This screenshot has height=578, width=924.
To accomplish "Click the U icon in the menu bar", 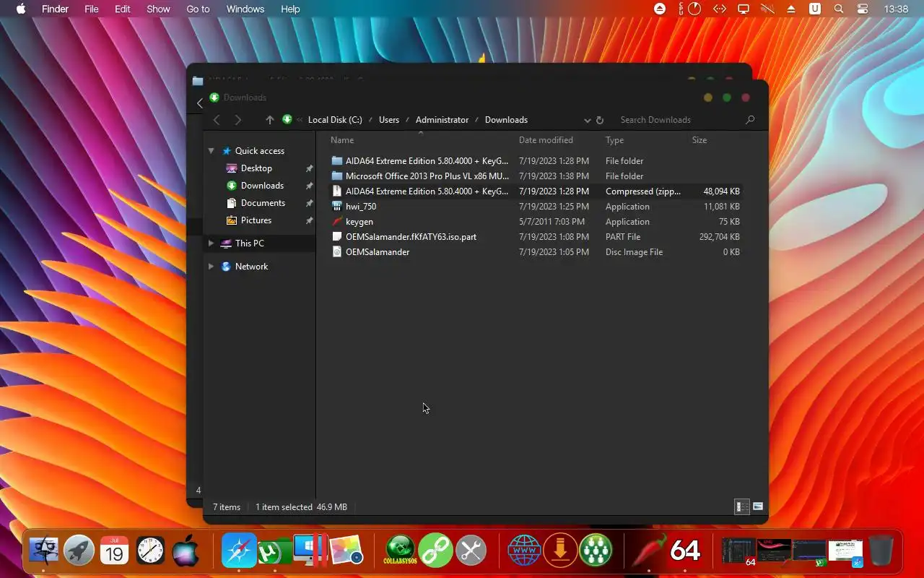I will tap(815, 9).
